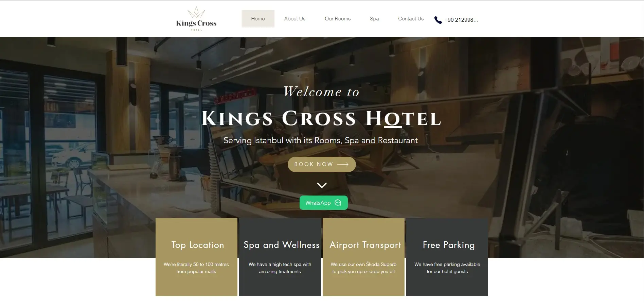This screenshot has height=303, width=644.
Task: Call the +90 212998 phone number
Action: [461, 20]
